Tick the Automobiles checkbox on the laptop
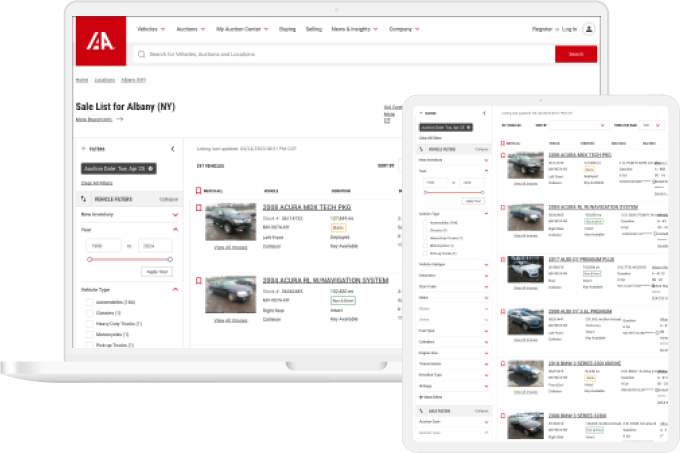The width and height of the screenshot is (680, 453). point(89,302)
